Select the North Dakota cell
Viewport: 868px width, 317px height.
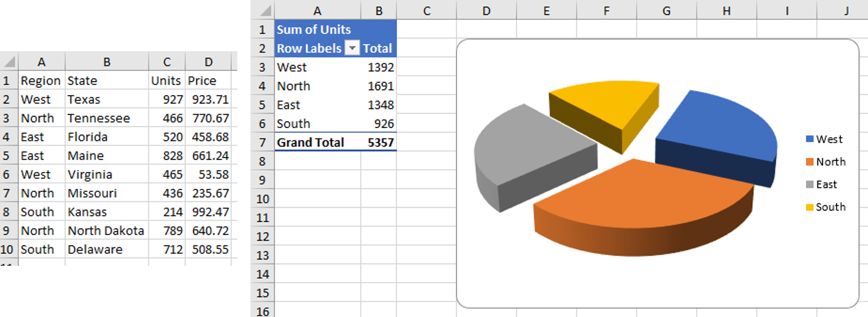pos(106,231)
